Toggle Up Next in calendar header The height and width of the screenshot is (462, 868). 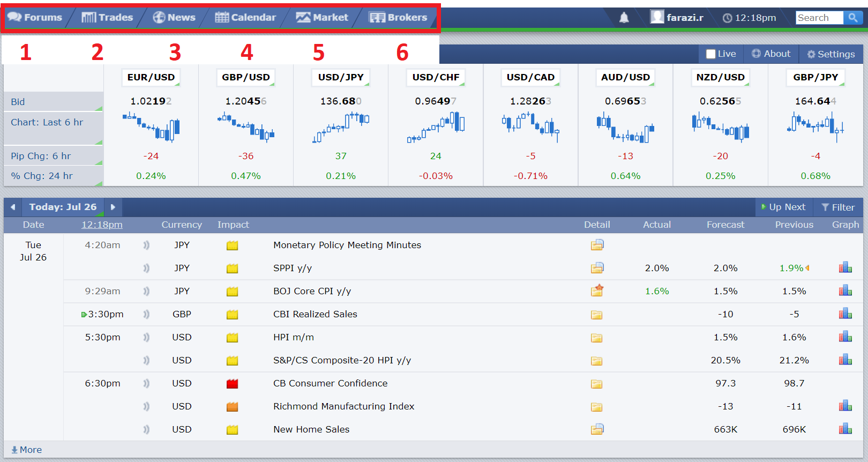pyautogui.click(x=783, y=207)
